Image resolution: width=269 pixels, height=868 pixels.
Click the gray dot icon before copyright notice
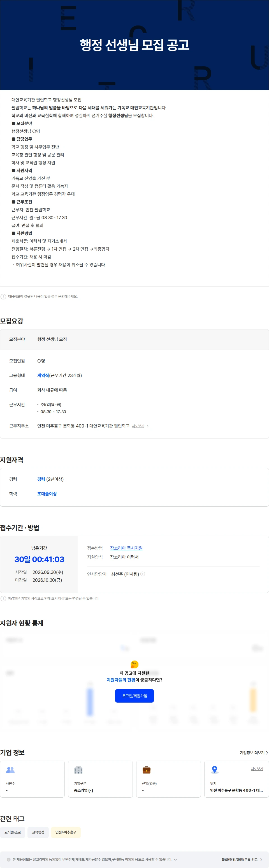point(9,860)
